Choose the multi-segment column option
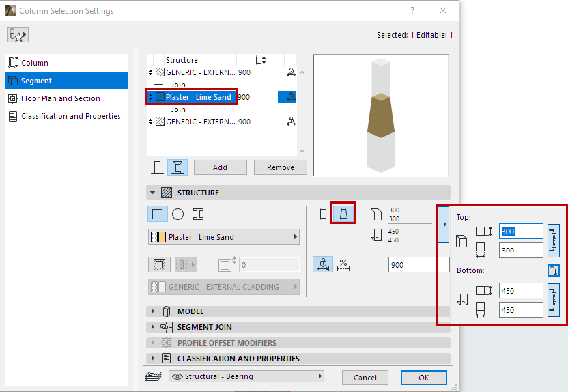The image size is (568, 392). [x=177, y=167]
